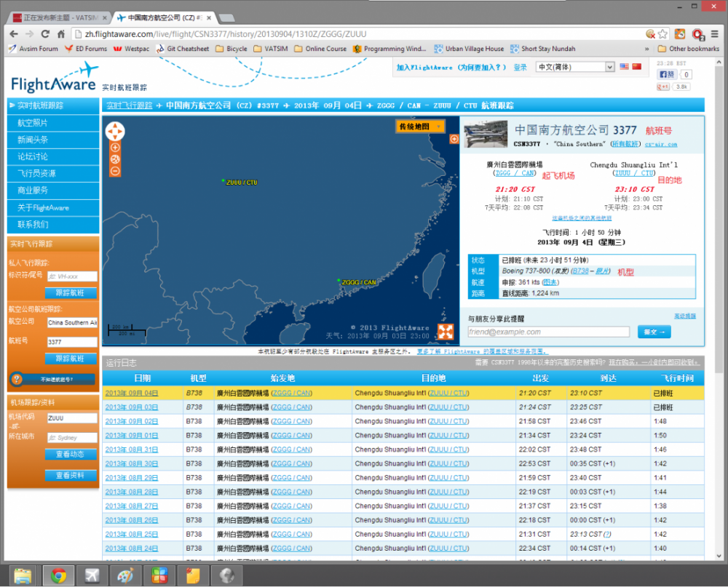Switch to the VATSIM browser tab
This screenshot has width=728, height=587.
[60, 17]
